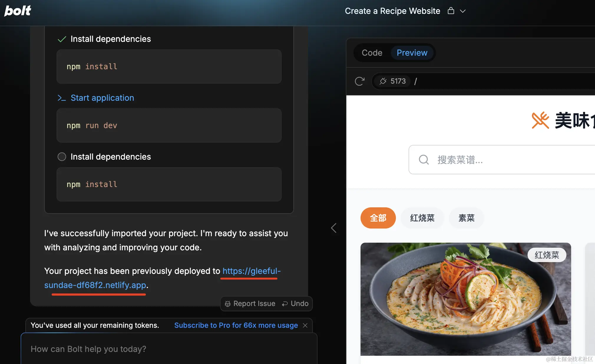595x364 pixels.
Task: Refresh the preview using the reload icon
Action: coord(360,81)
